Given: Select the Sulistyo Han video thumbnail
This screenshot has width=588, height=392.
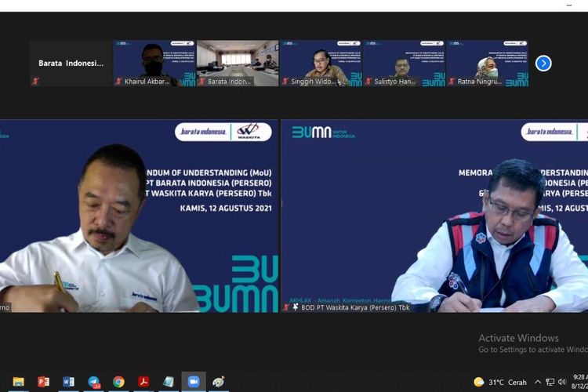Looking at the screenshot, I should [405, 64].
